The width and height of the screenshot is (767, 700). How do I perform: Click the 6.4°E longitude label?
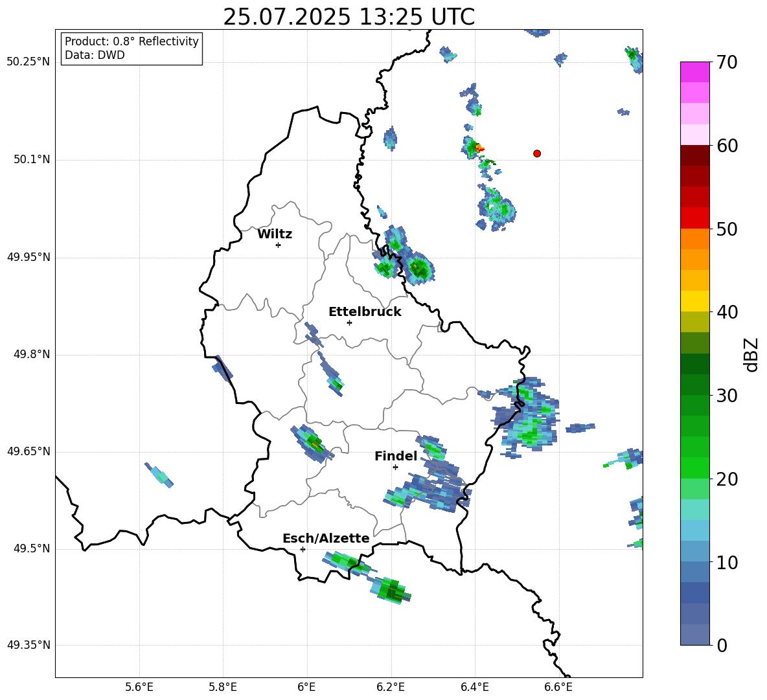point(474,688)
